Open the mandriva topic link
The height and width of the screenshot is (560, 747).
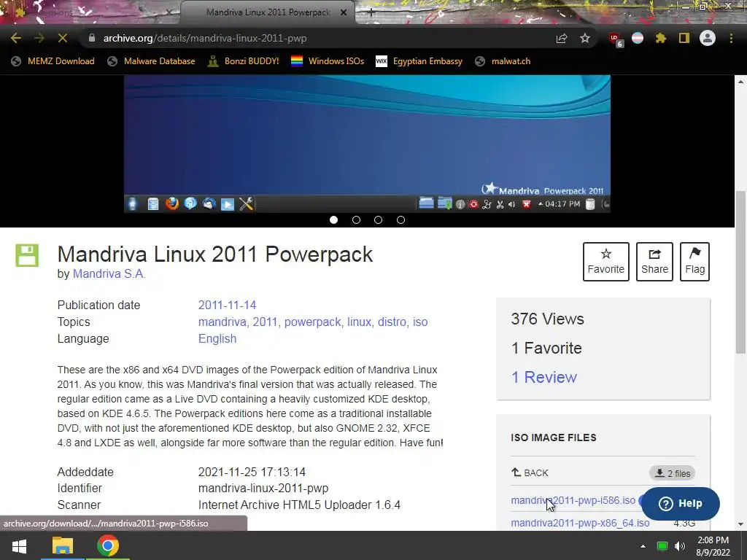click(222, 322)
